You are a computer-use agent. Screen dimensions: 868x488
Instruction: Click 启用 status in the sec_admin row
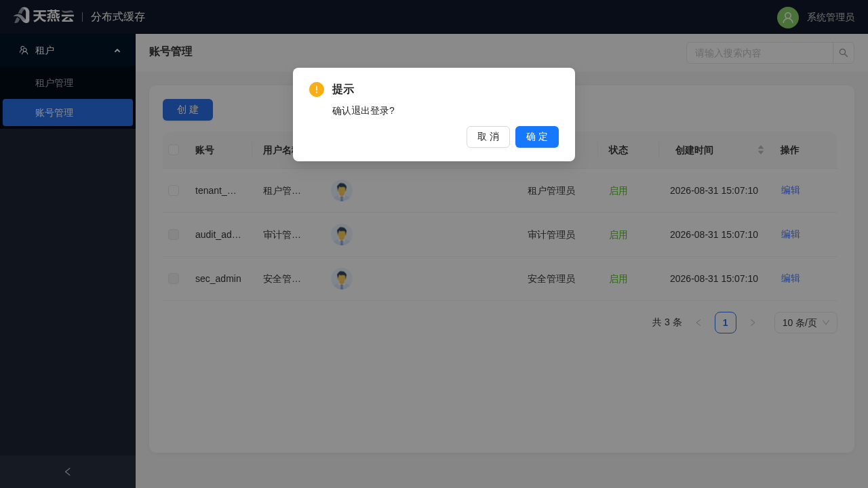click(618, 279)
